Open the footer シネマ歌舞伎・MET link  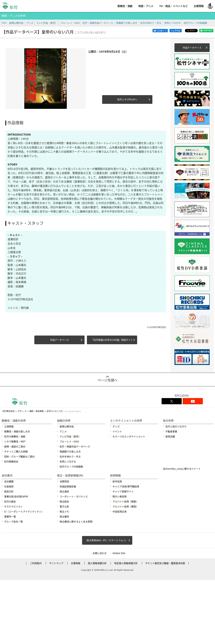tap(15, 442)
